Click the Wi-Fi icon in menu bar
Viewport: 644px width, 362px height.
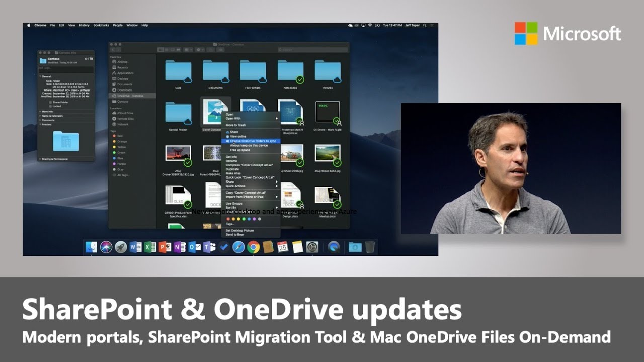tap(370, 25)
